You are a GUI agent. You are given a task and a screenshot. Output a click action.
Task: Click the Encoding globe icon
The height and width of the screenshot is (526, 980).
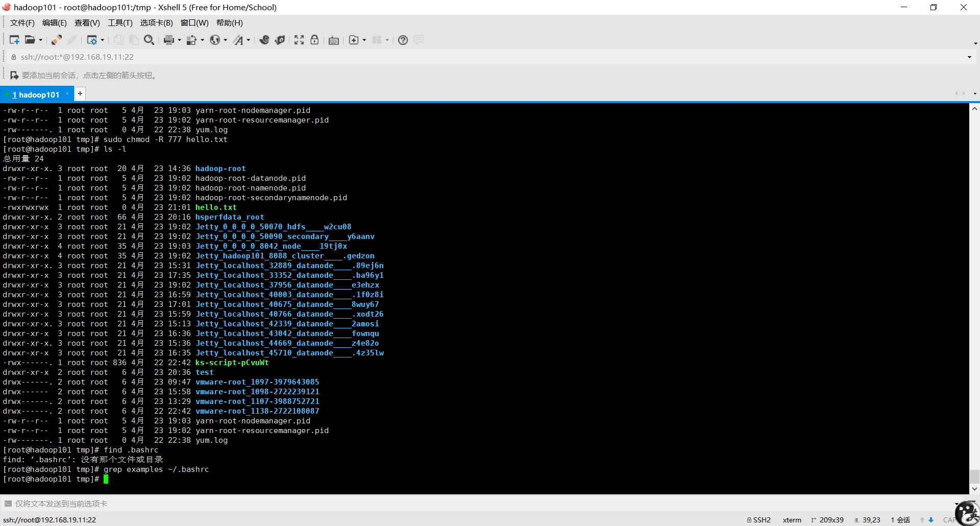(x=215, y=40)
